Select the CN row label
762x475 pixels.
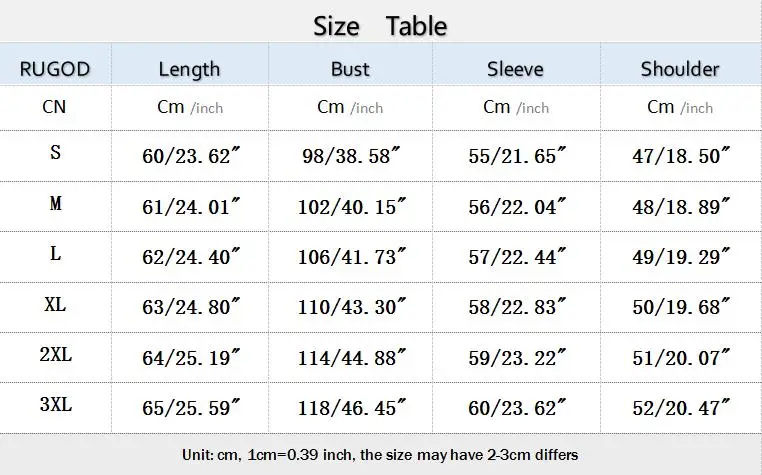coord(55,107)
